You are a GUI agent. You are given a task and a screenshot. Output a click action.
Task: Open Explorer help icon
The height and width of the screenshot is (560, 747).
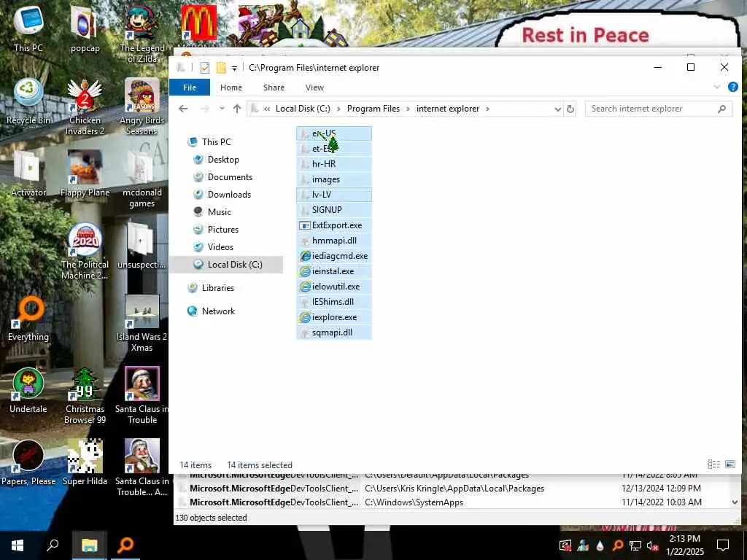point(732,87)
